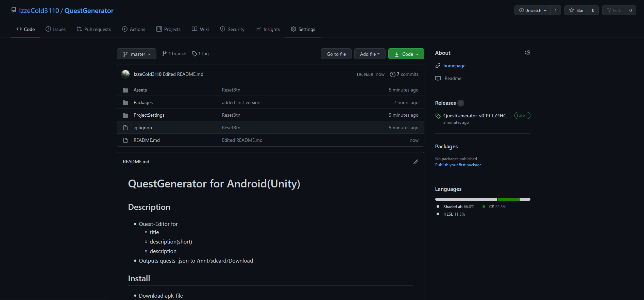644x300 pixels.
Task: Expand the Add file dropdown
Action: click(370, 54)
